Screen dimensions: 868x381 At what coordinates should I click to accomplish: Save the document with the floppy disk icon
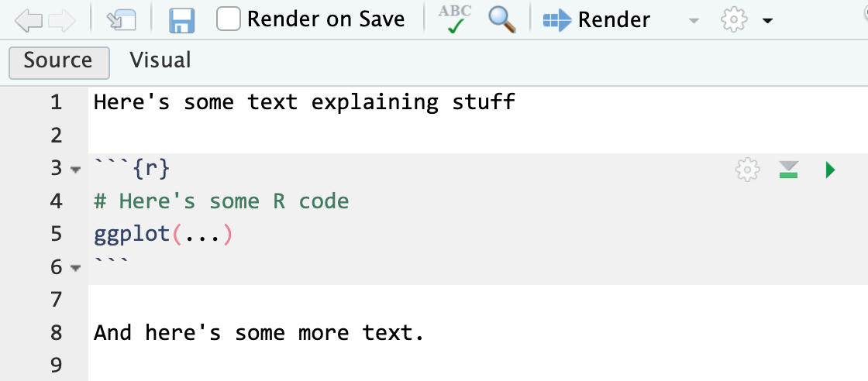pos(181,20)
